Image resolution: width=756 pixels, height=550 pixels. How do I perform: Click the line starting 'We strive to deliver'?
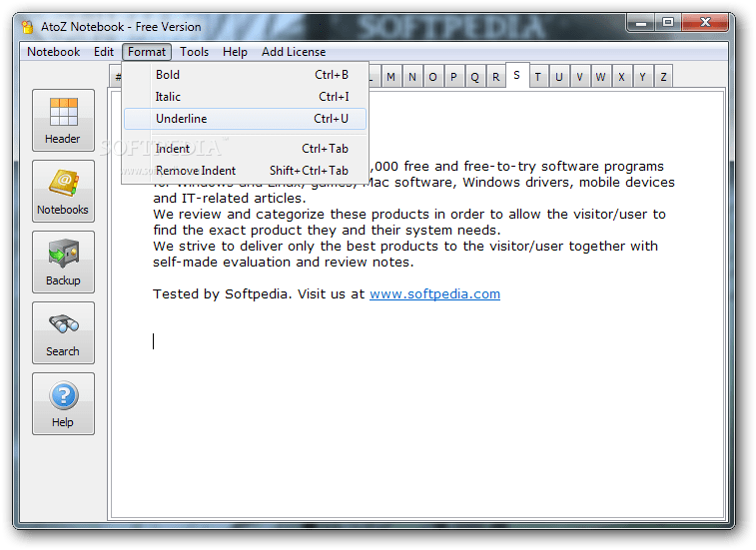[x=405, y=246]
